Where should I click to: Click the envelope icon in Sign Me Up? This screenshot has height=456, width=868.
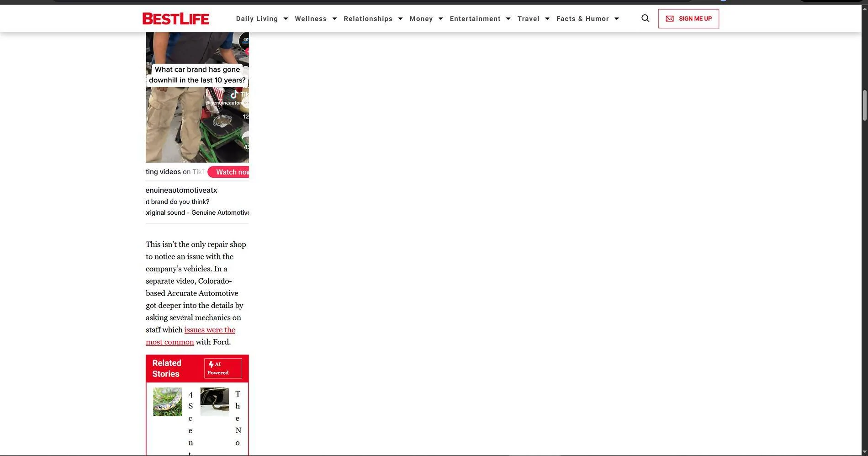click(x=670, y=19)
